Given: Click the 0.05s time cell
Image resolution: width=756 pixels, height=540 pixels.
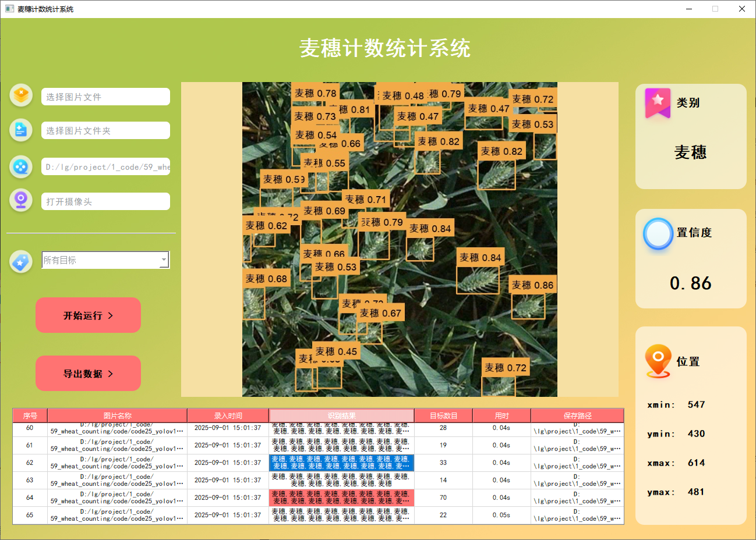Looking at the screenshot, I should tap(501, 515).
